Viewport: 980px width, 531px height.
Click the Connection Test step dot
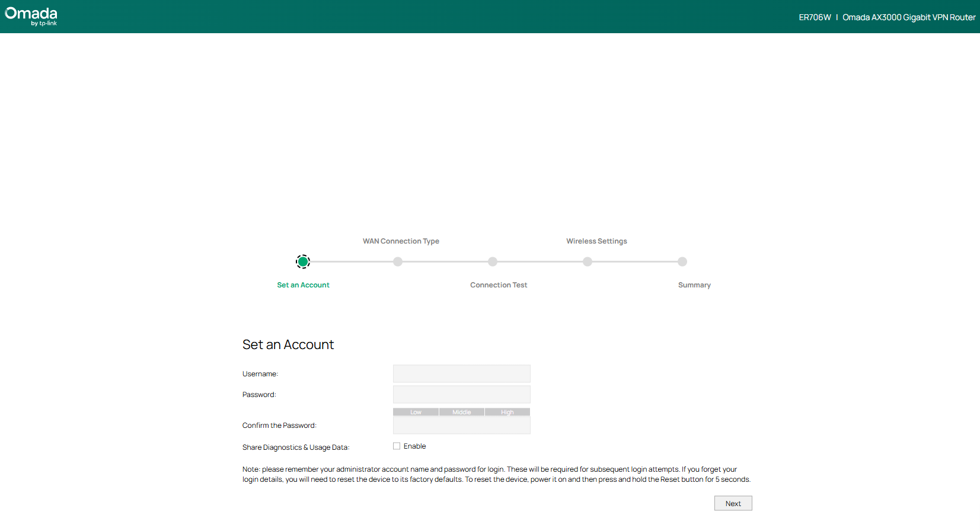tap(493, 261)
